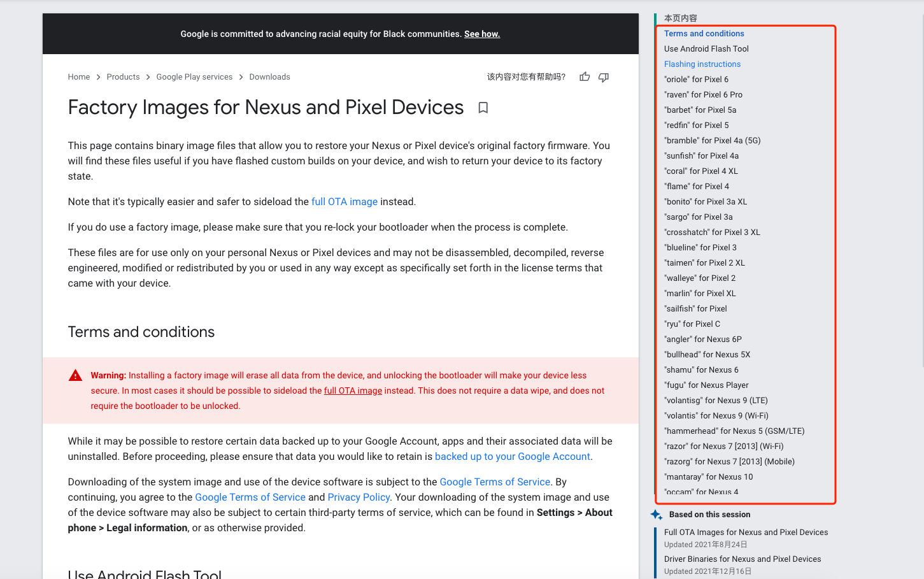Viewport: 924px width, 579px height.
Task: Jump to Flashing instructions in sidebar
Action: (702, 64)
